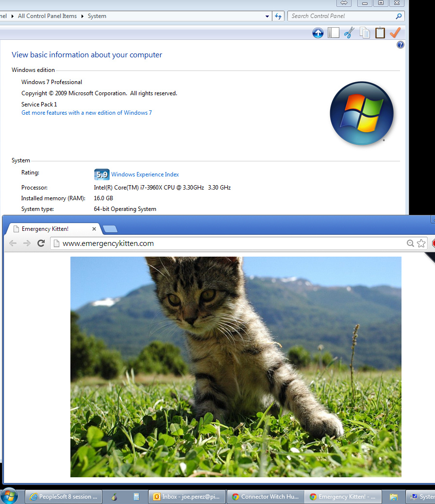This screenshot has width=435, height=504.
Task: Bookmark this page with the star icon
Action: 421,243
